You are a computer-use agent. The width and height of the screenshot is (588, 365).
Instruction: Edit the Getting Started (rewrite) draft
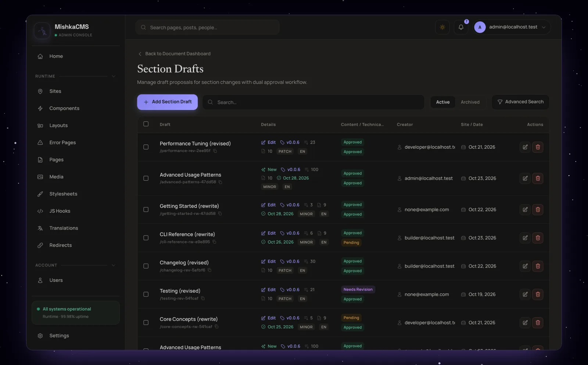[x=525, y=210]
